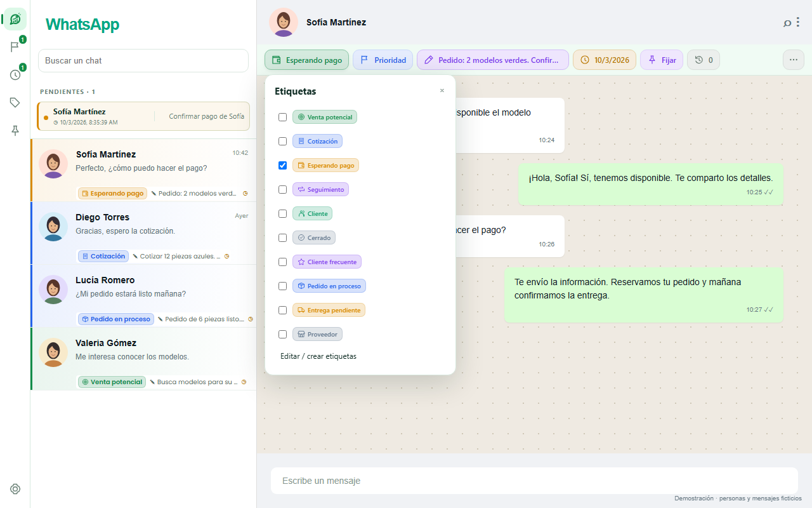Click the Entrega pendiente label tag in popup
The height and width of the screenshot is (508, 812).
pyautogui.click(x=329, y=310)
